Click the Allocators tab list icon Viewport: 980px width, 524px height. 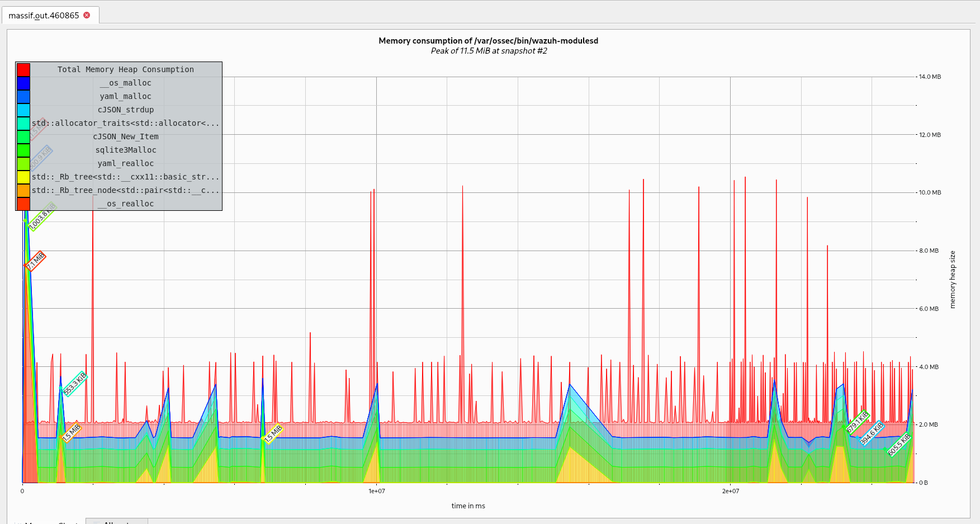[97, 522]
